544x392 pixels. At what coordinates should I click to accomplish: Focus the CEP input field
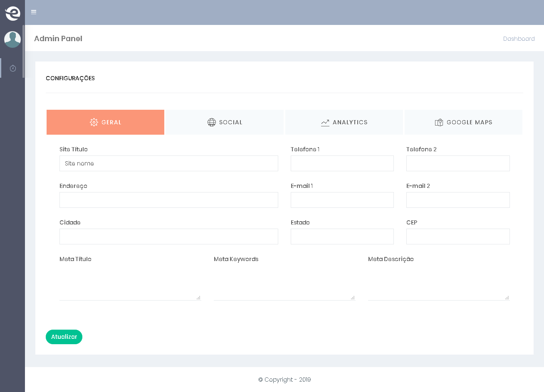click(x=458, y=237)
